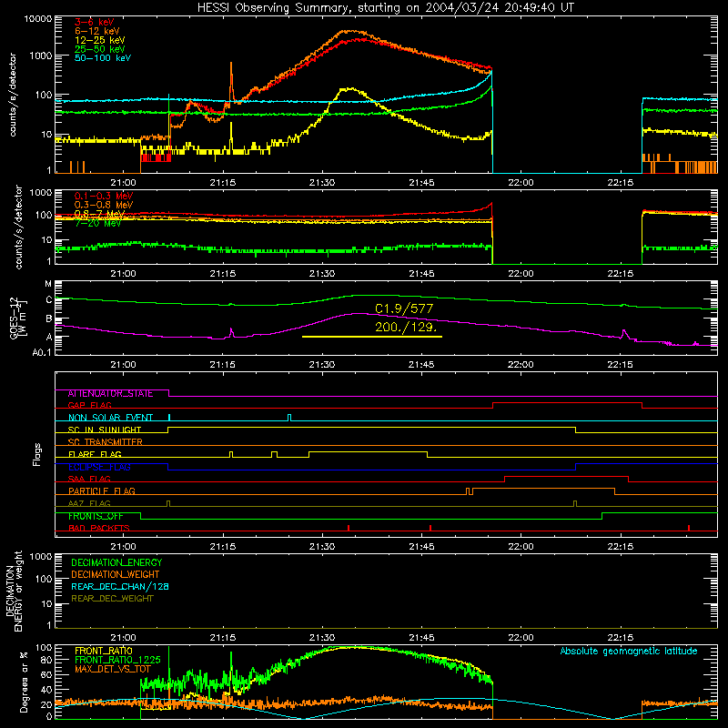Viewport: 728px width, 728px height.
Task: Click the ECLIPSE_FLAG label
Action: [99, 467]
